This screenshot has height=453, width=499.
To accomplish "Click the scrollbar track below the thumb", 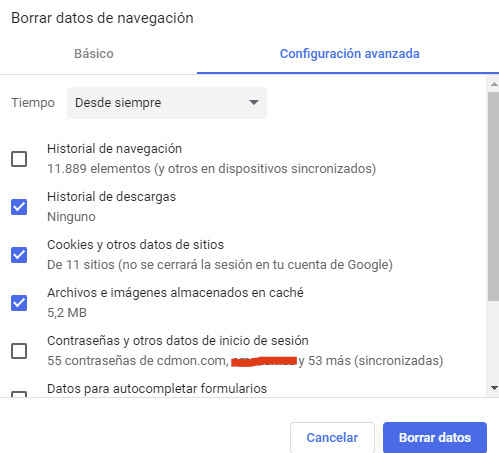I will click(494, 342).
